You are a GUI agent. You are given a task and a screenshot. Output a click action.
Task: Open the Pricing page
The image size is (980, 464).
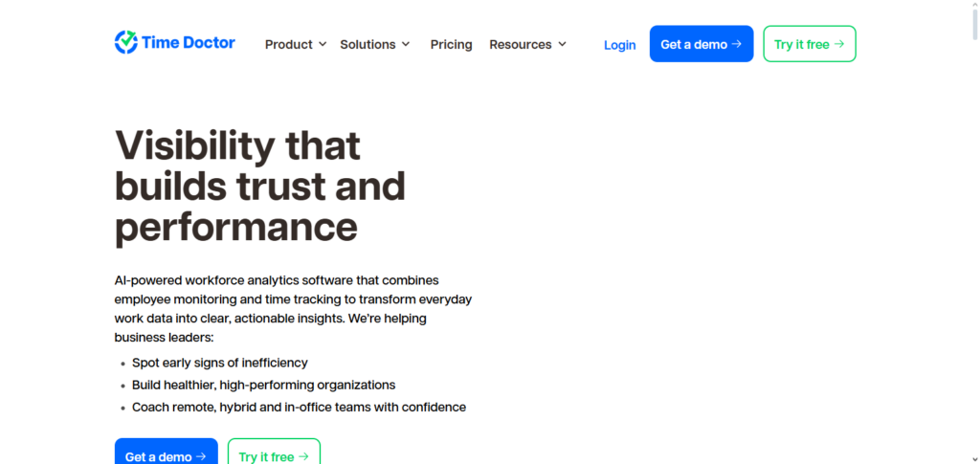(451, 44)
